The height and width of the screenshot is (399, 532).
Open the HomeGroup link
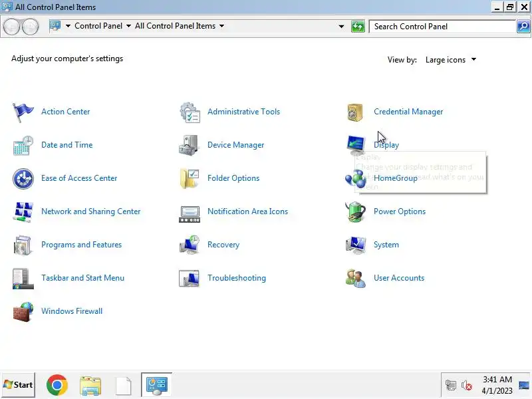pos(396,178)
